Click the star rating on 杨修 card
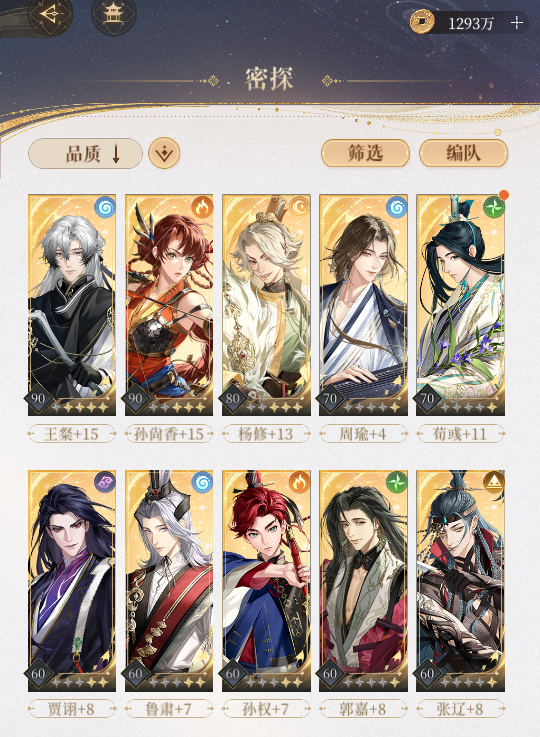 (274, 407)
